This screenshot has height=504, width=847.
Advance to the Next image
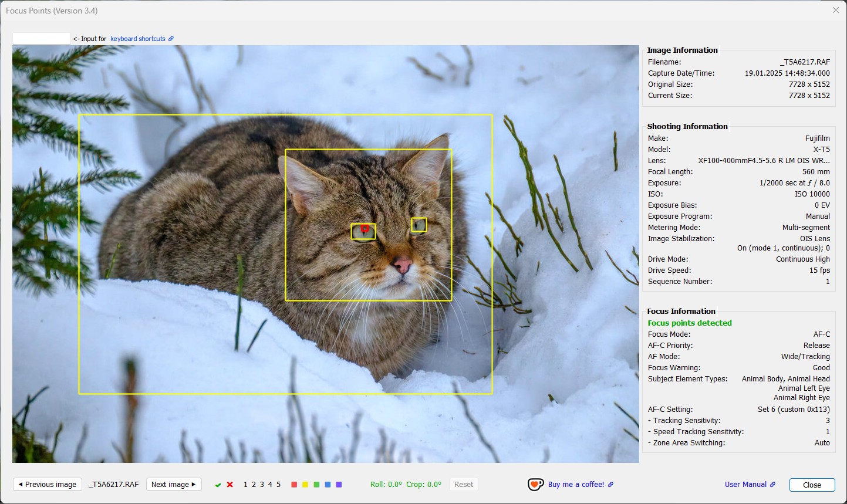pyautogui.click(x=174, y=485)
